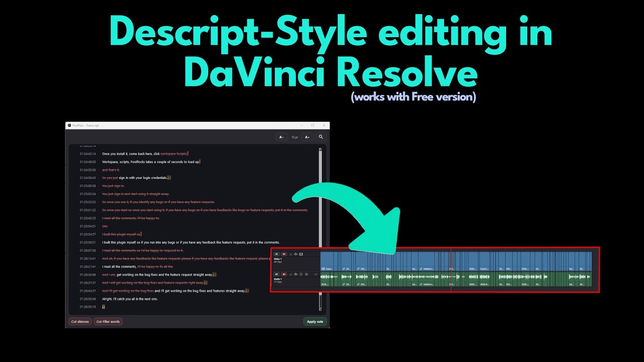
Task: Toggle the lock icon on Video 1 track
Action: click(290, 254)
